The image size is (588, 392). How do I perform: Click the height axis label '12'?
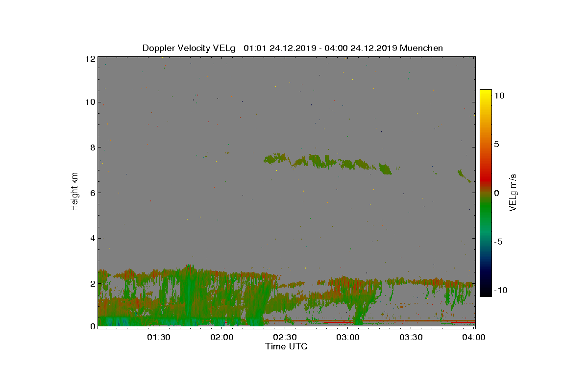89,58
